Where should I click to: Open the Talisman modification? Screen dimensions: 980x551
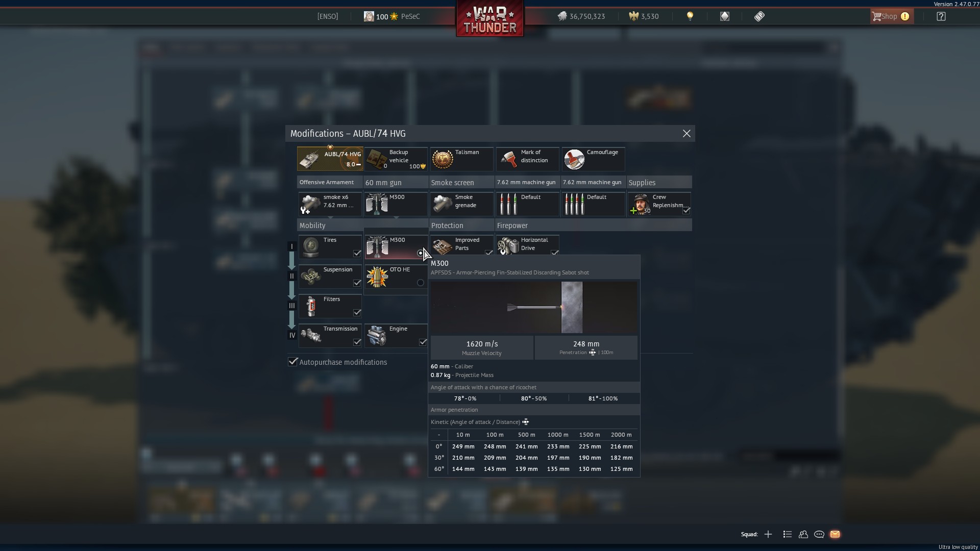461,159
